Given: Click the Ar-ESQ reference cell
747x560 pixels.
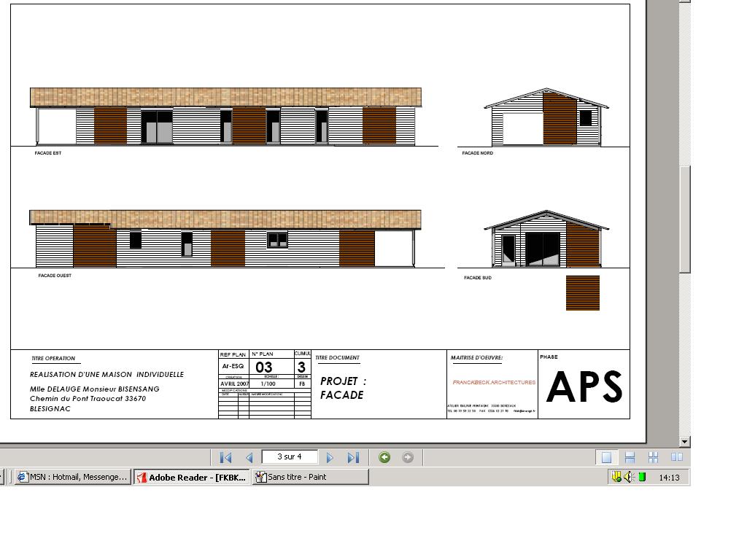Looking at the screenshot, I should (233, 366).
